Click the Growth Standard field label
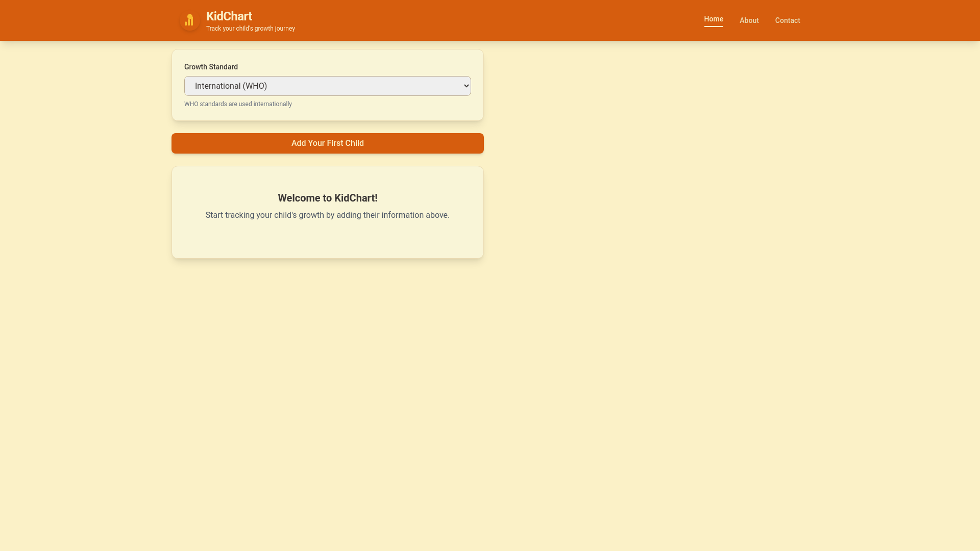Screen dimensions: 980x551 [x=211, y=67]
